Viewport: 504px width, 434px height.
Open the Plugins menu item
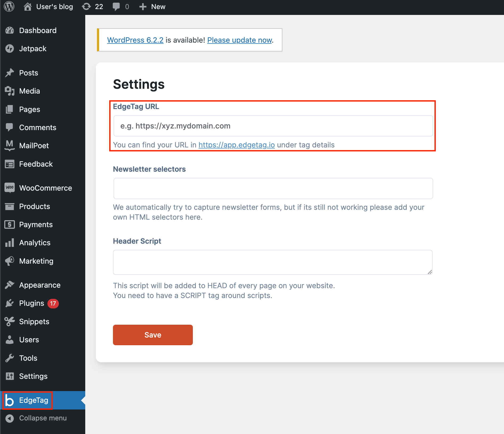click(32, 303)
